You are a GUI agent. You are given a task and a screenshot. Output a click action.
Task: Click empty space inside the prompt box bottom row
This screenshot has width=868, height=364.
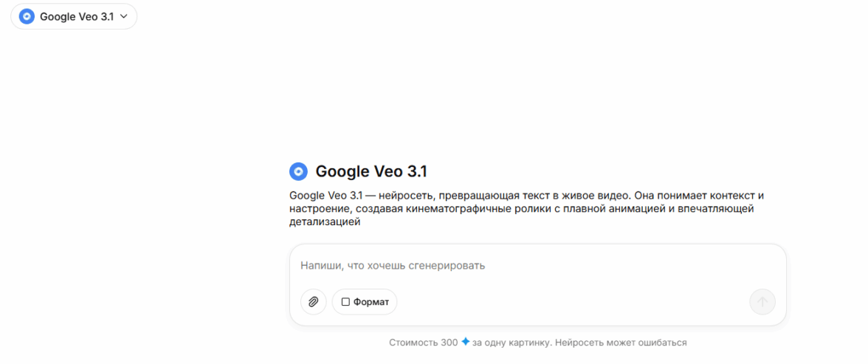(570, 302)
